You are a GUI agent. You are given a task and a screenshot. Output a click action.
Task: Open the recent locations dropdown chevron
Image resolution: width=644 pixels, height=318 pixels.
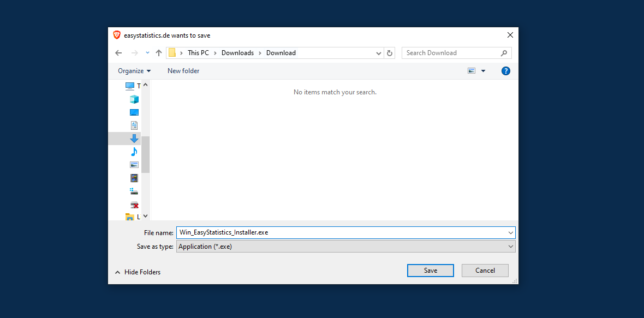point(147,53)
